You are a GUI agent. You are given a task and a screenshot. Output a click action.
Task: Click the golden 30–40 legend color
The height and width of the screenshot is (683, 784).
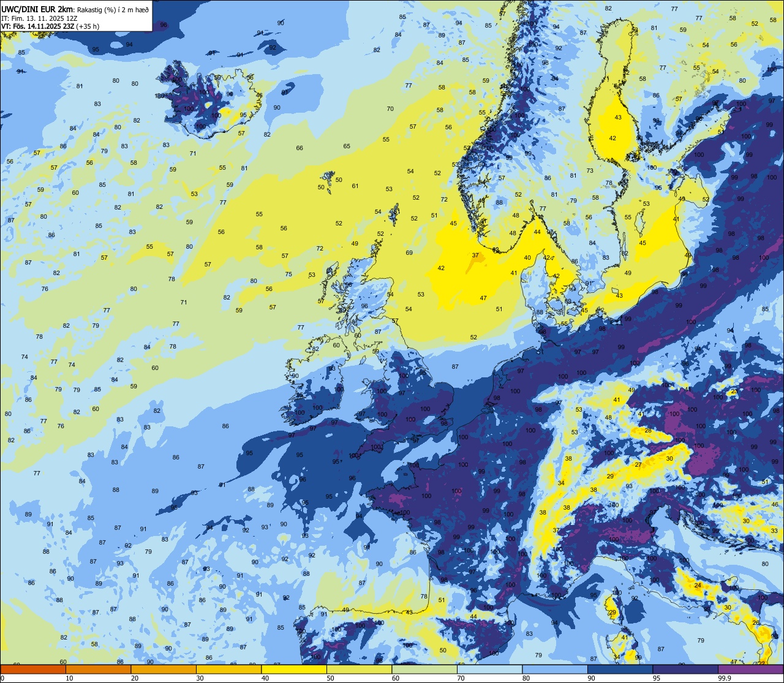[x=228, y=669]
